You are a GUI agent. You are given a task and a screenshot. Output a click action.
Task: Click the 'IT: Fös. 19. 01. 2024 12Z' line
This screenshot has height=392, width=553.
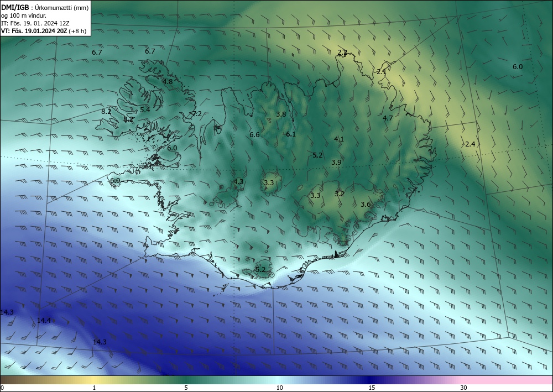35,23
